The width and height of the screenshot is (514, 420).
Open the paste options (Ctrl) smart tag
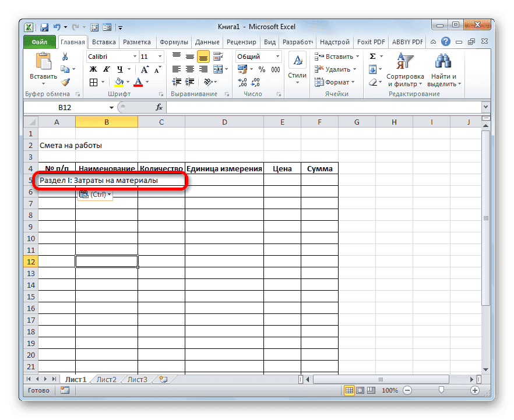(x=94, y=195)
